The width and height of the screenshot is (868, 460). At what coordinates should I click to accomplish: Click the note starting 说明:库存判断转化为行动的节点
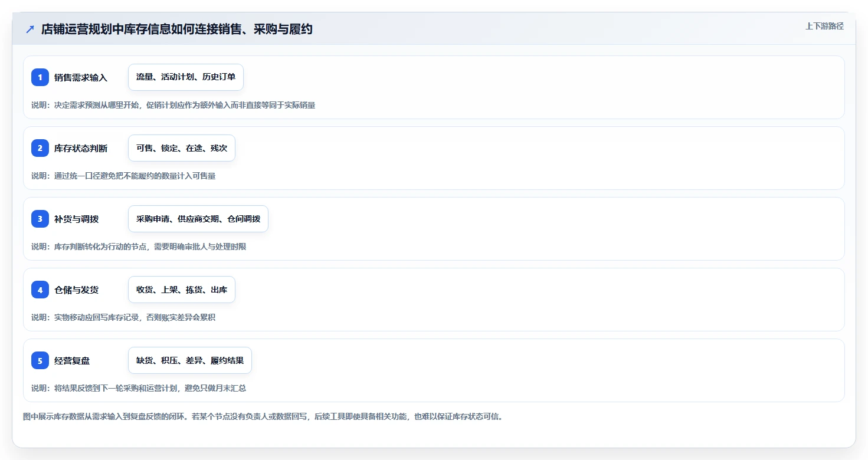[x=139, y=247]
